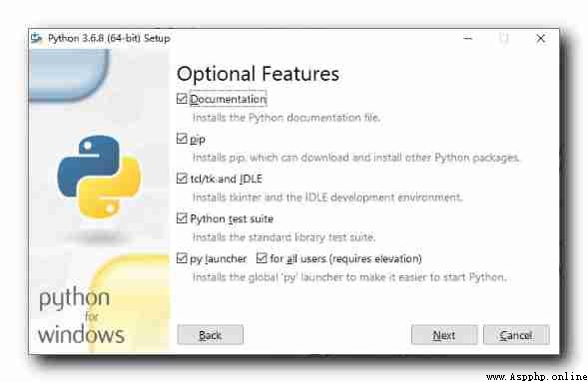Go to the Next setup page
The image size is (588, 383).
click(x=444, y=335)
